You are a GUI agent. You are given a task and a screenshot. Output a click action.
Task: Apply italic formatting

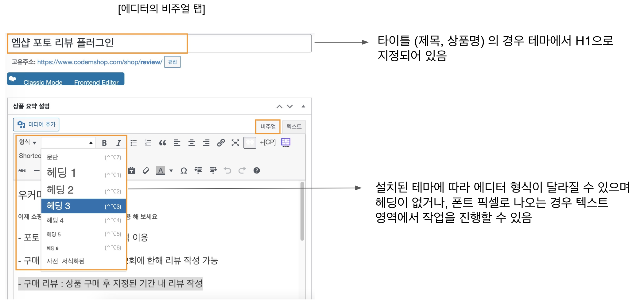point(119,143)
